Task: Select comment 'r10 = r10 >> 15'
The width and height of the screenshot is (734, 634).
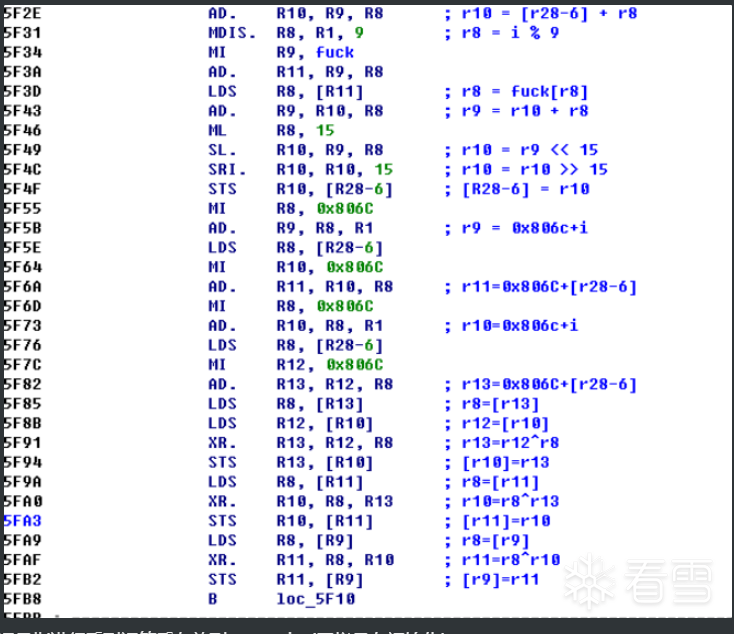Action: [x=535, y=170]
